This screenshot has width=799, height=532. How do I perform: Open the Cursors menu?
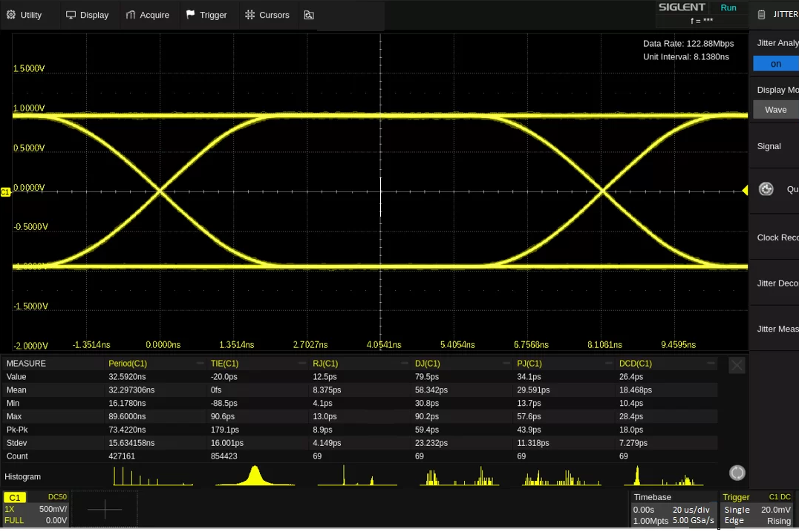coord(267,15)
